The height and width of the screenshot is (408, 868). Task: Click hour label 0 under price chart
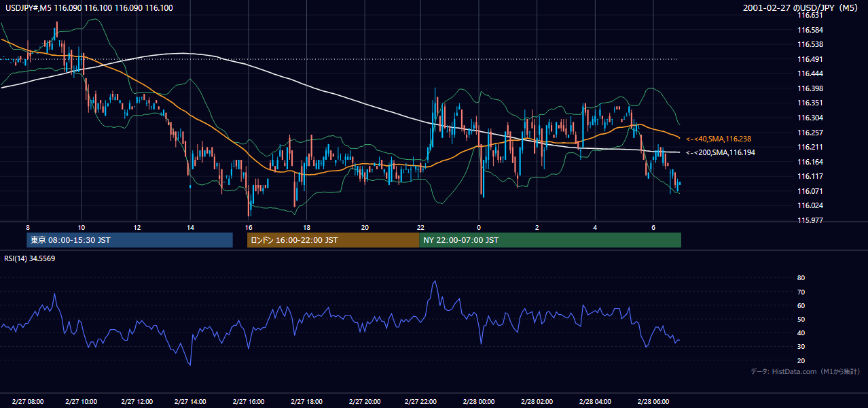(479, 227)
